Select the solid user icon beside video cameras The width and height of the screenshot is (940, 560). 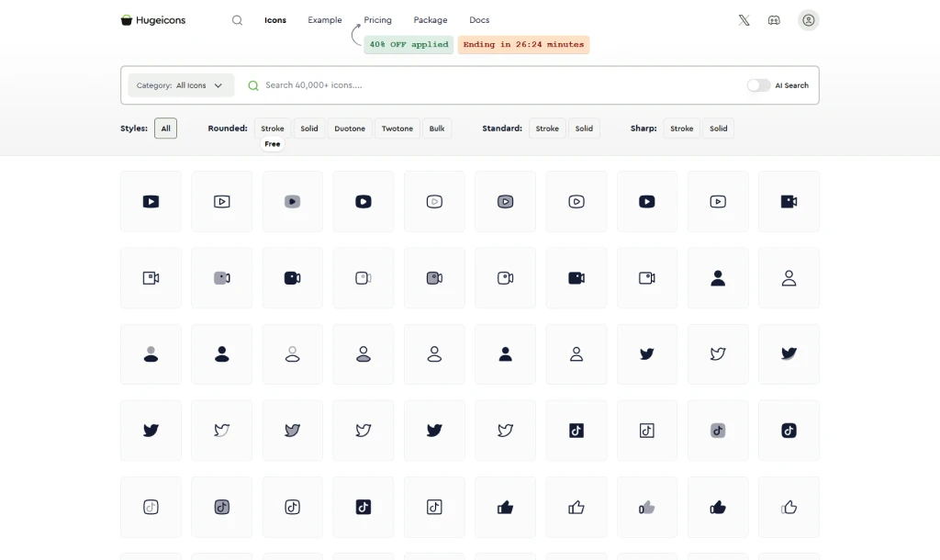[718, 278]
